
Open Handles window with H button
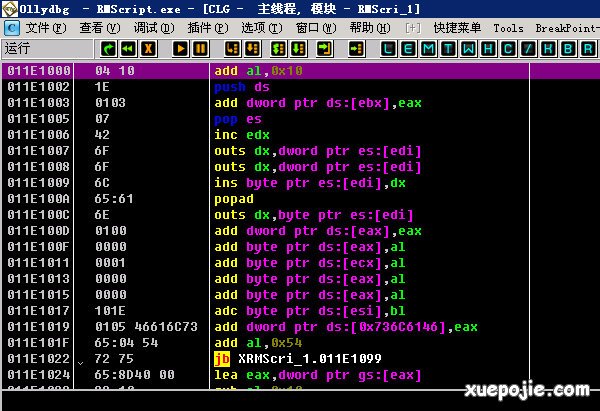point(488,49)
